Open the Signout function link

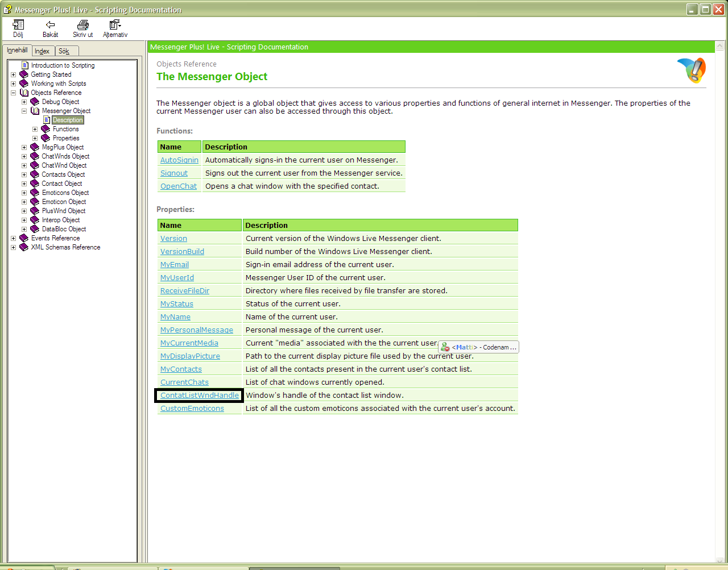click(x=174, y=173)
